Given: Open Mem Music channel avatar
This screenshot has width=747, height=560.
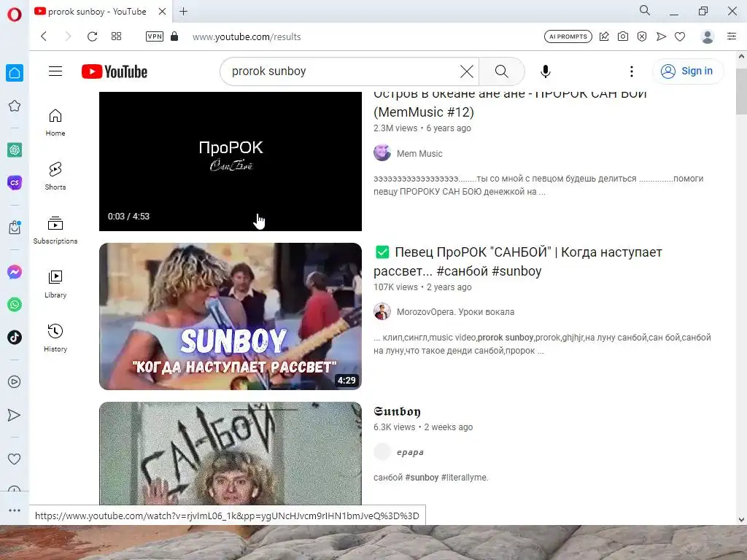Looking at the screenshot, I should click(x=382, y=153).
